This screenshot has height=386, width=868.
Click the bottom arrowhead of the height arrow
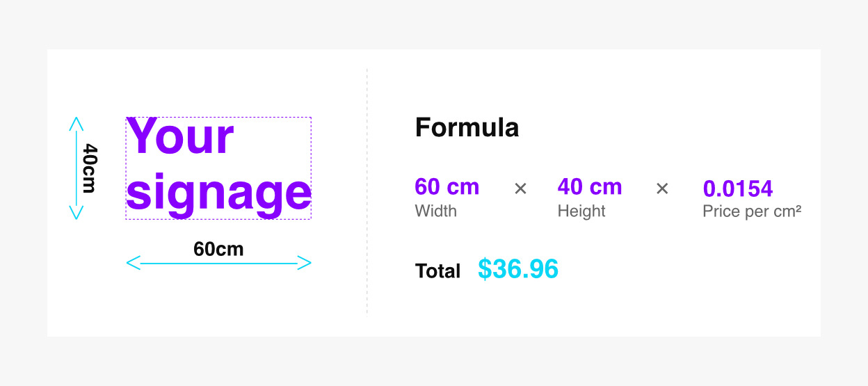pos(77,214)
